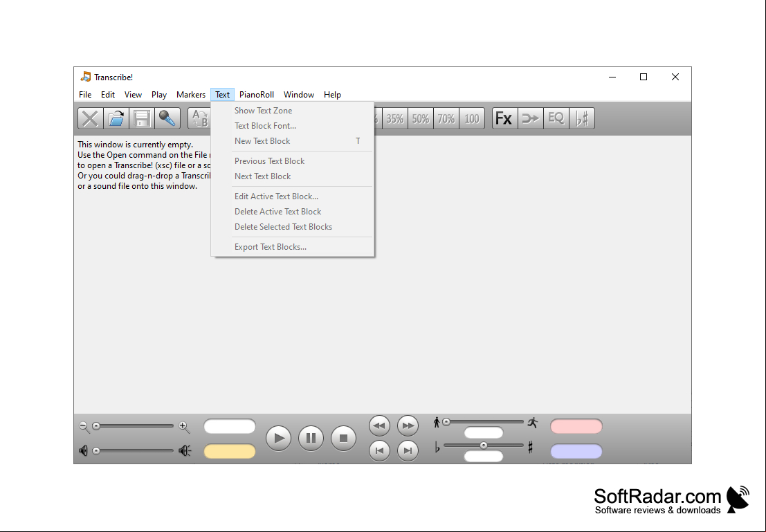Click the quiet speaker volume icon

[x=84, y=450]
